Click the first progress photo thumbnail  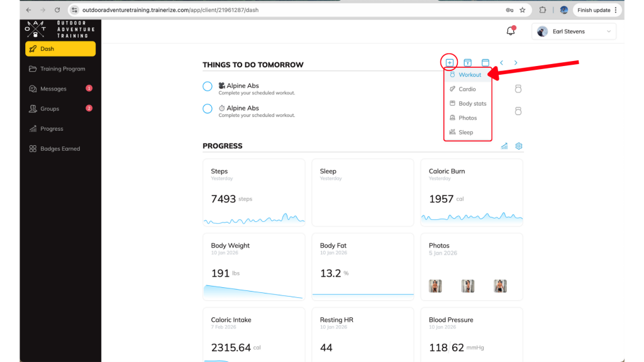pos(435,286)
